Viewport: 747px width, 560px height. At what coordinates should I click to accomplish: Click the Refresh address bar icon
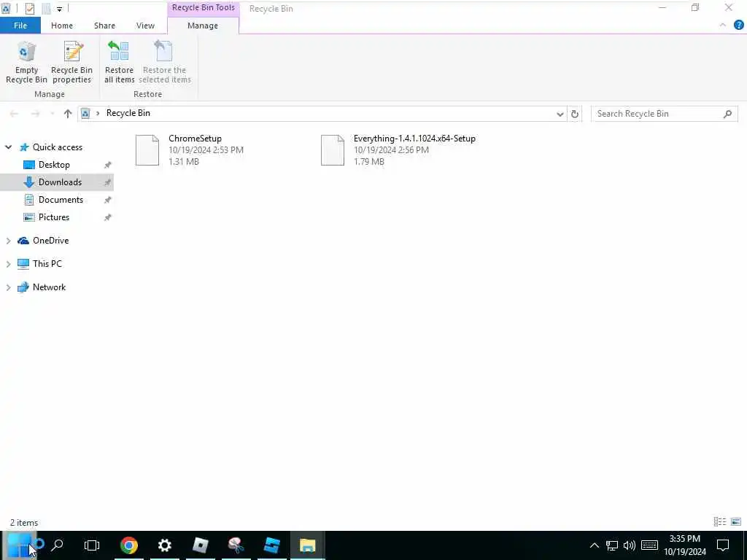575,114
